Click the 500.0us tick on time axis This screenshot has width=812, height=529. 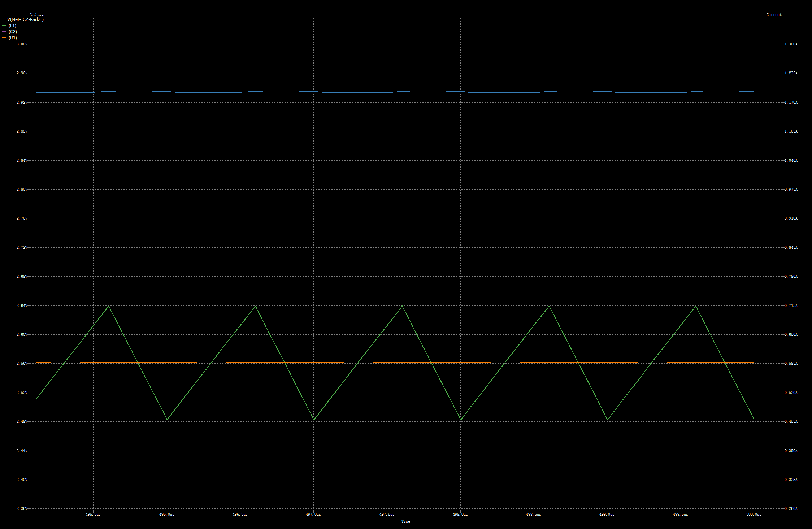(754, 515)
